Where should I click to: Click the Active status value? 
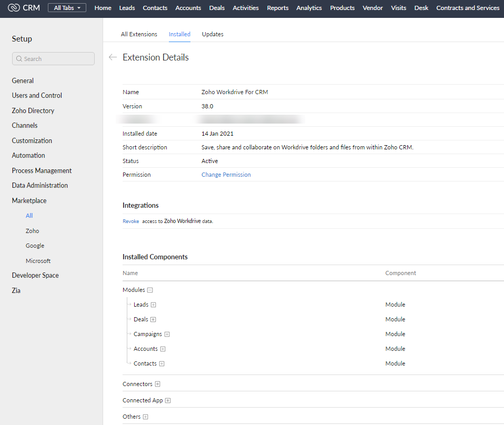click(x=209, y=161)
